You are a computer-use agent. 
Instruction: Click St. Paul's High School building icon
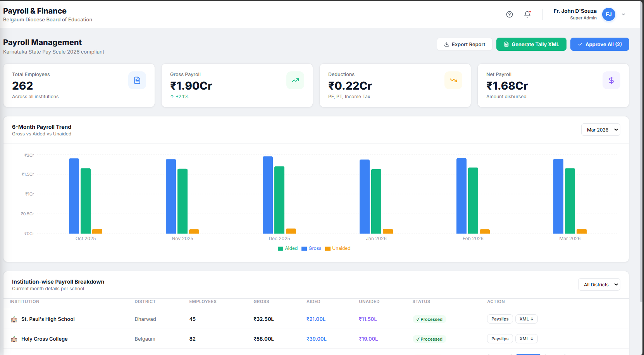click(x=14, y=319)
